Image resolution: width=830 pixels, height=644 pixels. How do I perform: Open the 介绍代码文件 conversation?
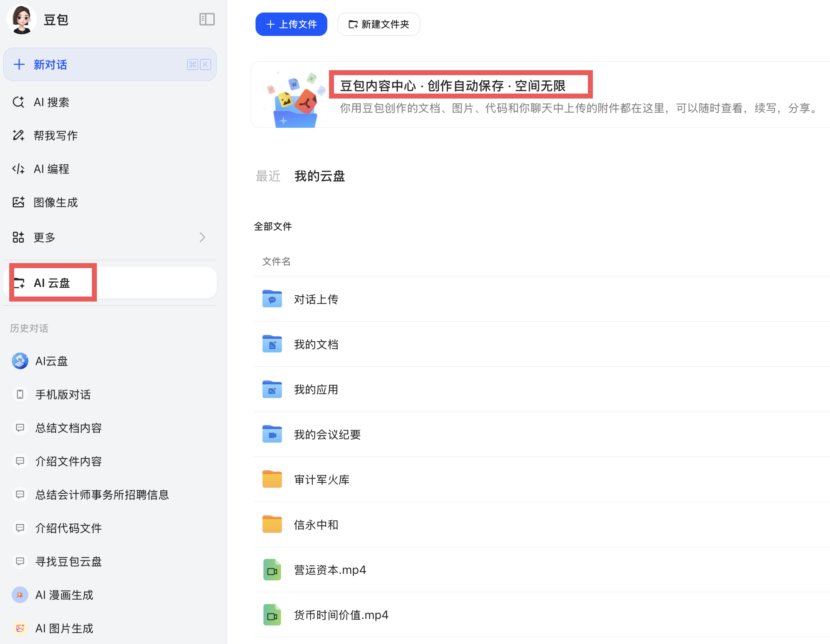click(110, 528)
